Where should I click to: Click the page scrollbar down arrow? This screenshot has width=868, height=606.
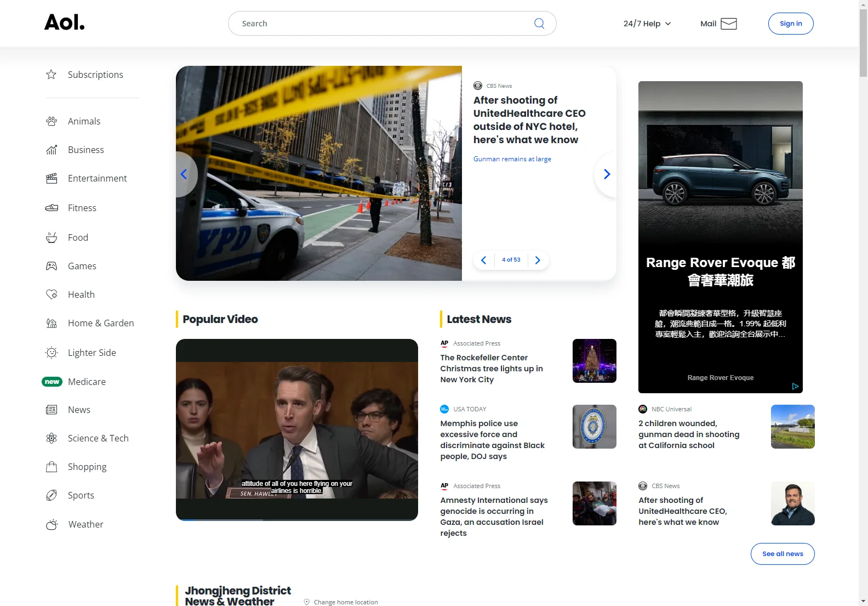(x=863, y=601)
